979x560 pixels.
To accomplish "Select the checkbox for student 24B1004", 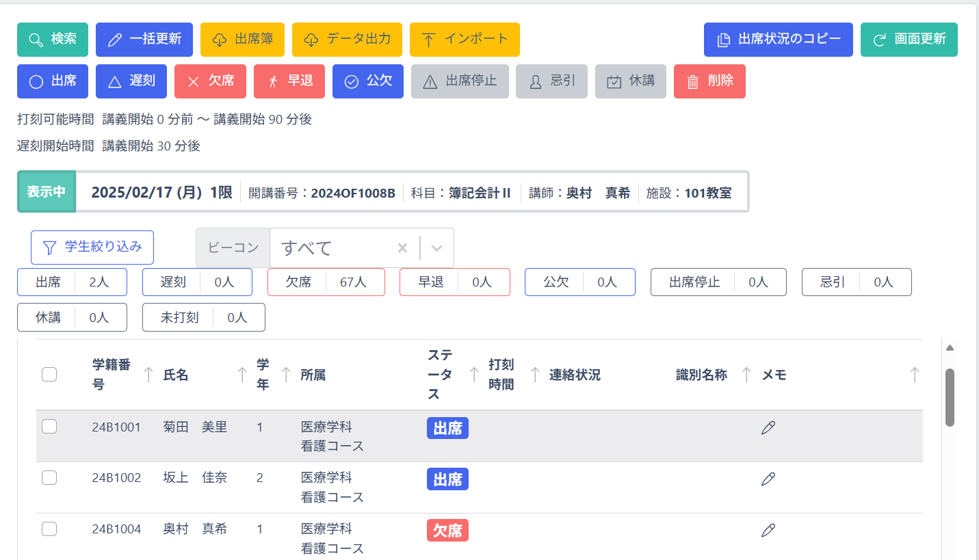I will click(x=49, y=529).
